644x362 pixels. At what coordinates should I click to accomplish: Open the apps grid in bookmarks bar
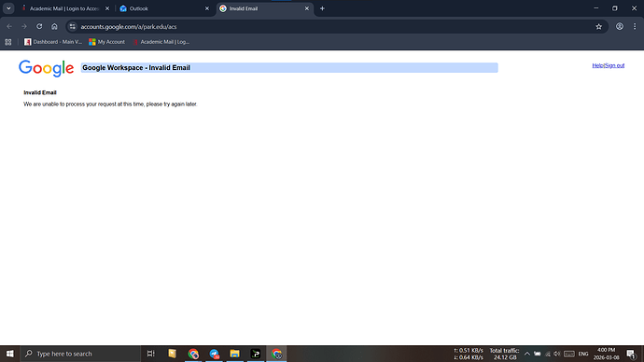click(8, 42)
